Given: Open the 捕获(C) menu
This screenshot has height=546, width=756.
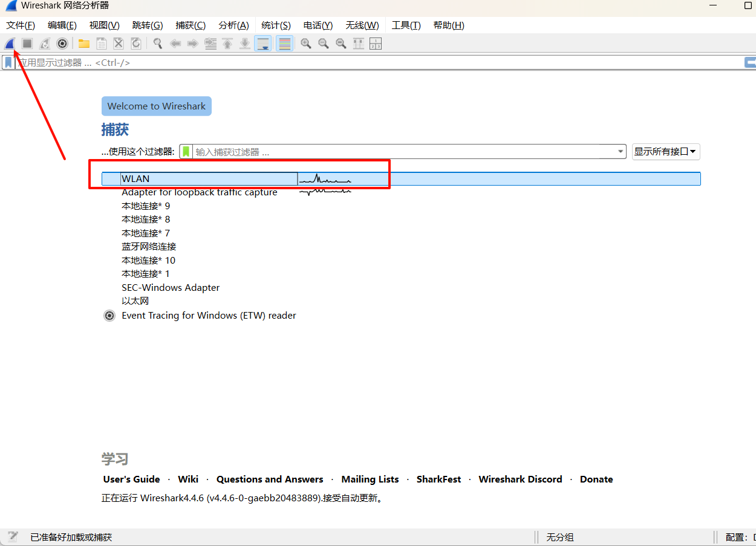Looking at the screenshot, I should pos(191,25).
